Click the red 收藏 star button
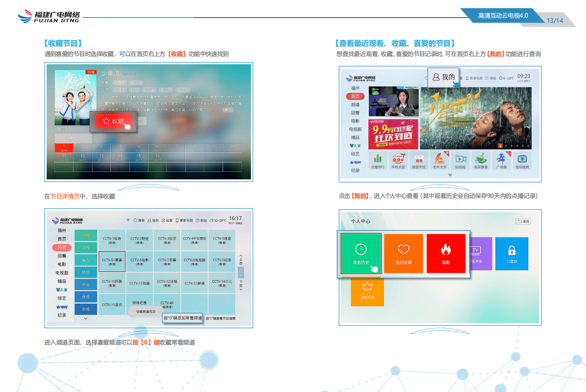 114,121
